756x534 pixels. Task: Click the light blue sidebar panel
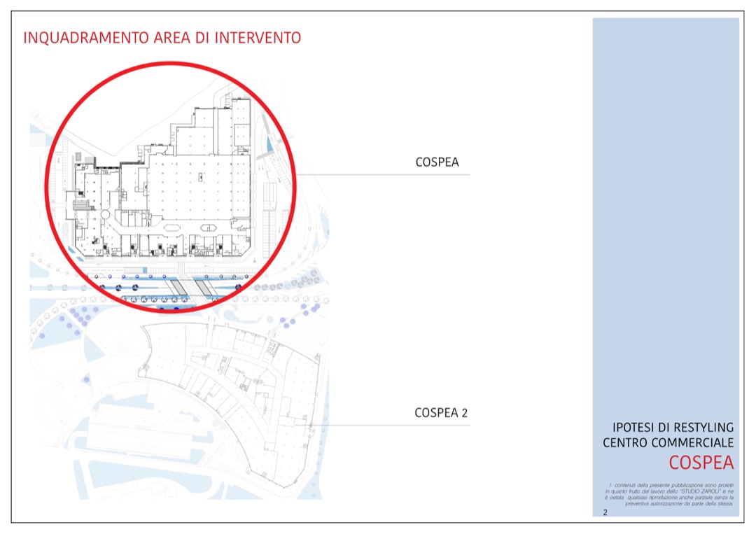[x=665, y=210]
